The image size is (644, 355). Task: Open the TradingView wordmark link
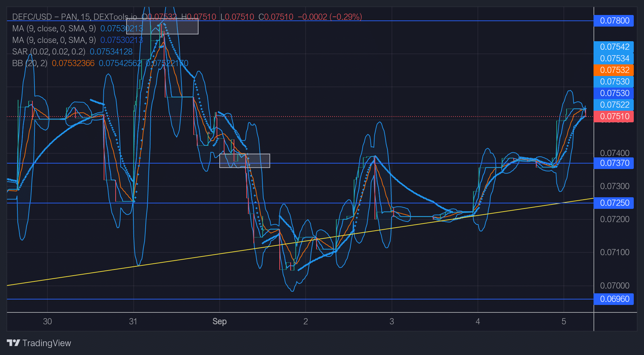(x=47, y=343)
